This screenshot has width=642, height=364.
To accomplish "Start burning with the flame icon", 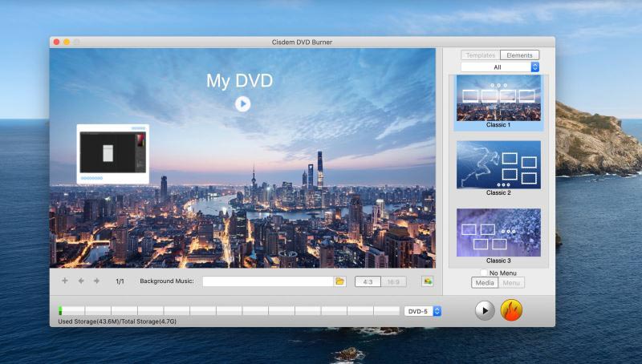I will click(511, 310).
